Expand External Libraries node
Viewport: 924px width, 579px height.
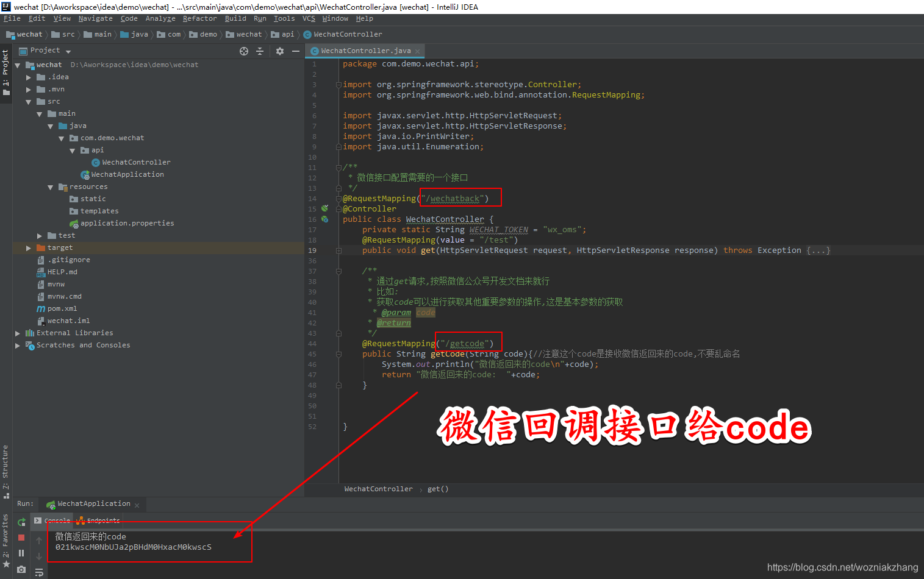[x=18, y=333]
